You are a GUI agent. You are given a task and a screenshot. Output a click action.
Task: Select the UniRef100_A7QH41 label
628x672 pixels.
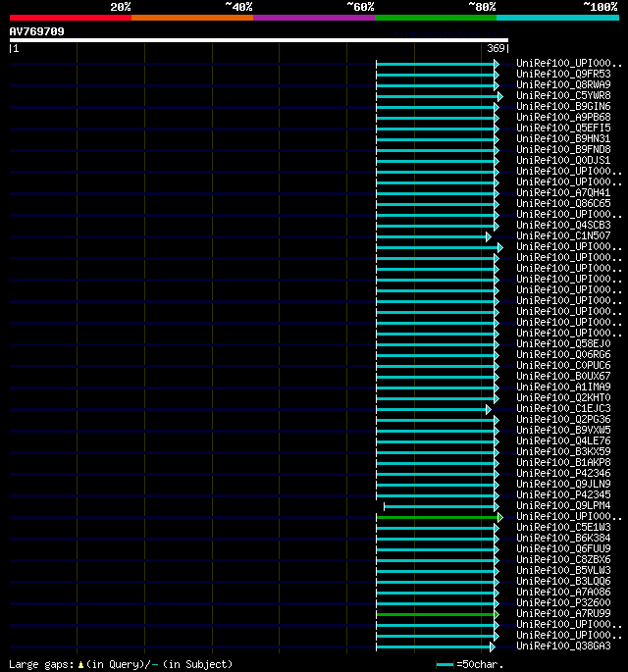pos(563,192)
